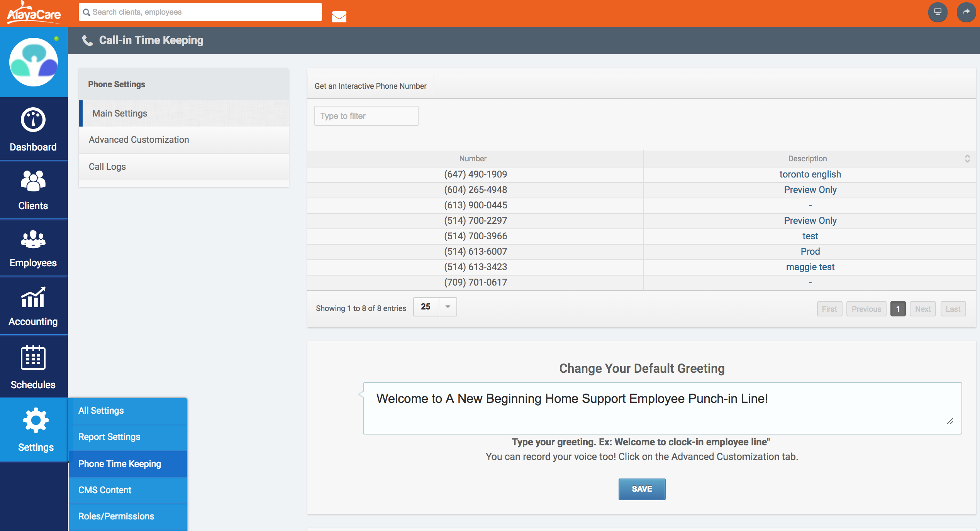The width and height of the screenshot is (980, 531).
Task: Select Report Settings in settings menu
Action: pos(109,437)
